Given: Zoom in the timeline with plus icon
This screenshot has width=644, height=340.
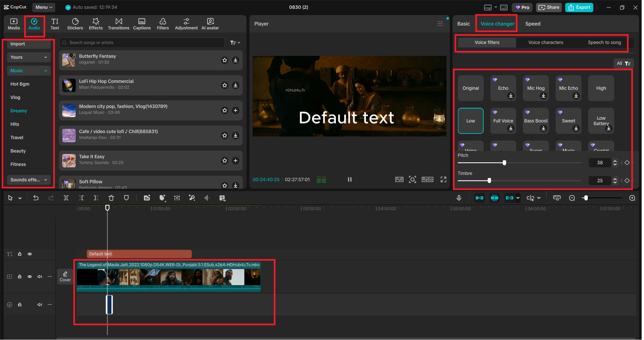Looking at the screenshot, I should point(632,198).
